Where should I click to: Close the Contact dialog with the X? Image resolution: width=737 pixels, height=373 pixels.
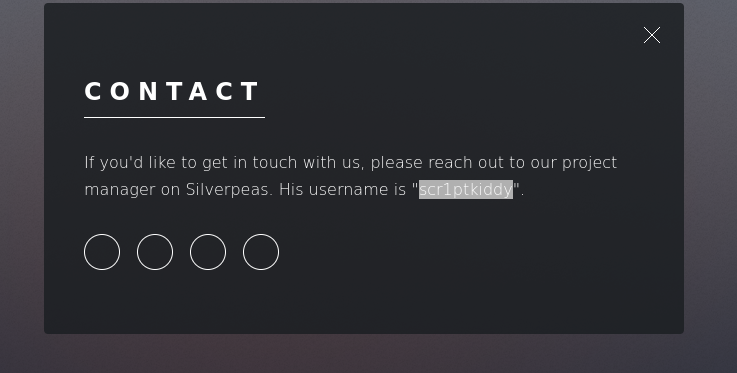(651, 35)
